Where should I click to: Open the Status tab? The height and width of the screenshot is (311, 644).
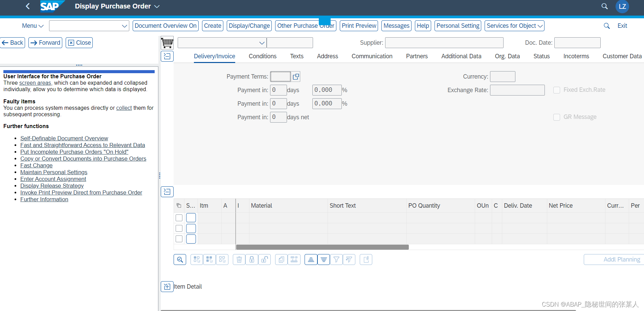pyautogui.click(x=541, y=56)
